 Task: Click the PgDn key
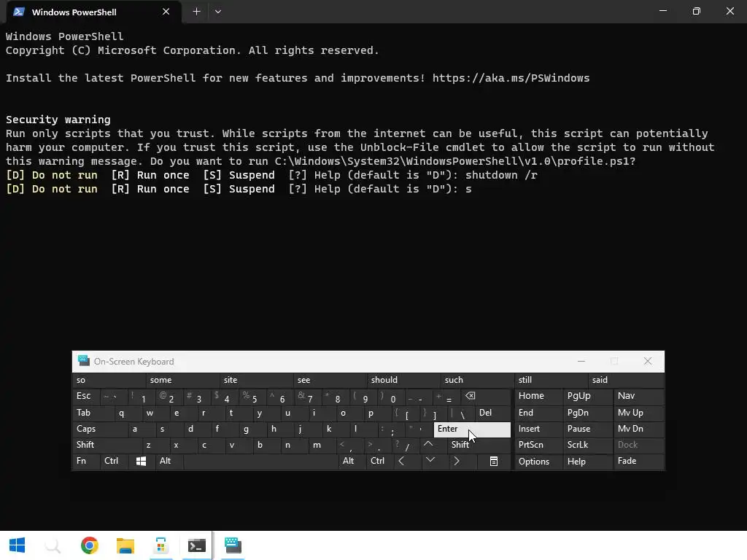(x=588, y=413)
